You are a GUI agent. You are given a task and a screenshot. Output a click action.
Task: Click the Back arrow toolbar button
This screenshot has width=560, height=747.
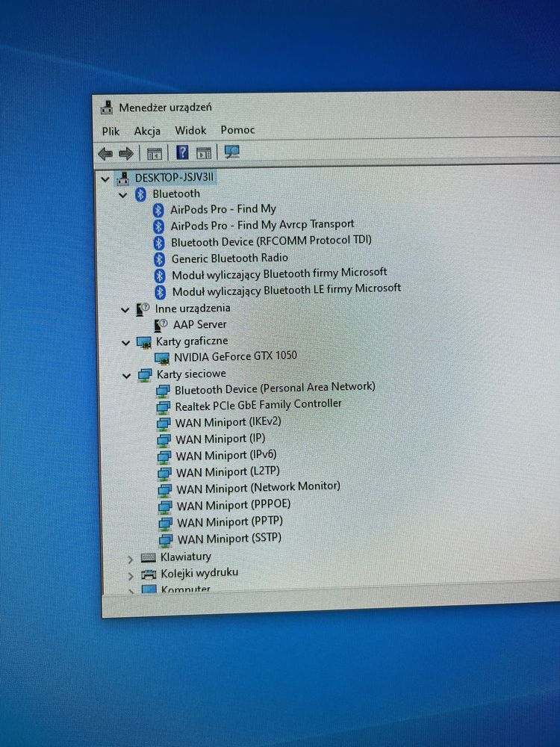coord(105,153)
